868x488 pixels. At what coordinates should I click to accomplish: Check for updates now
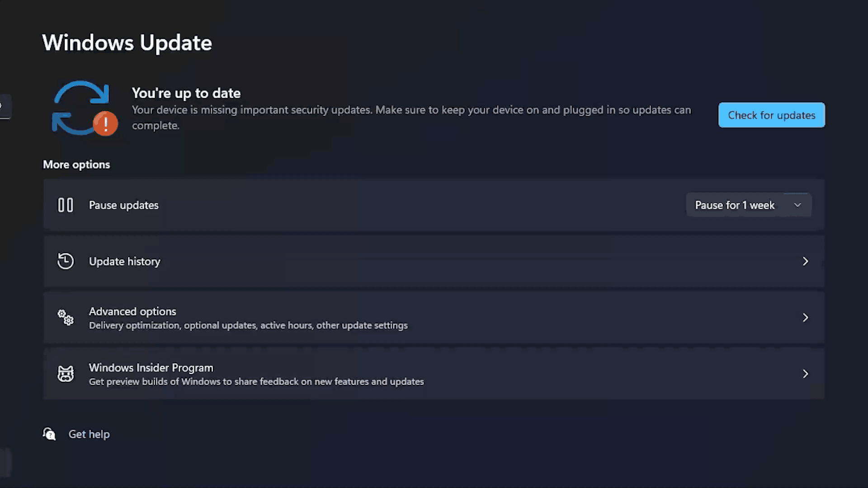(772, 115)
